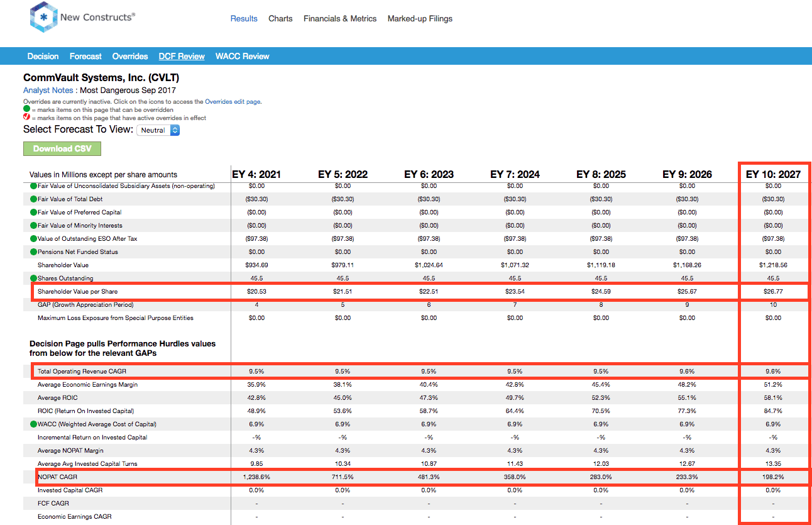Image resolution: width=812 pixels, height=525 pixels.
Task: Click the red checkmark legend icon for active overrides
Action: [26, 118]
